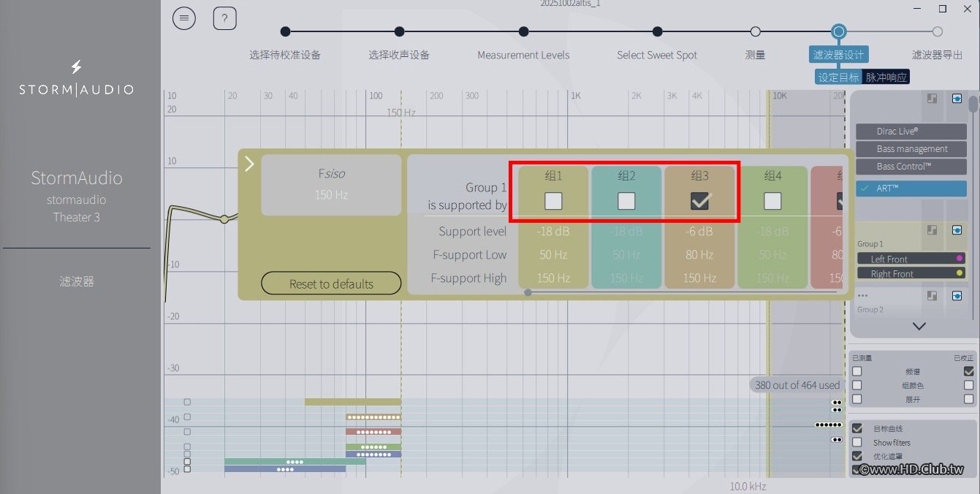
Task: Click the 滤波器 item in the sidebar
Action: click(x=77, y=281)
